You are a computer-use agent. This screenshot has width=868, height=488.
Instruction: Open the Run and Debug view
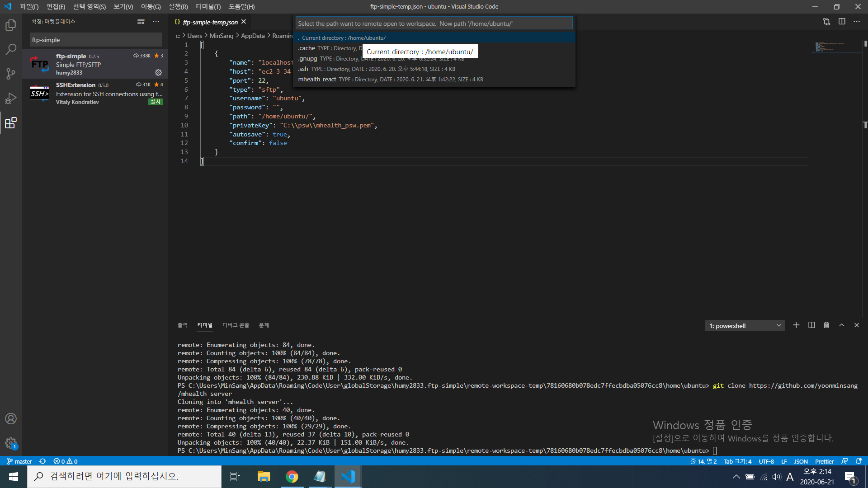[11, 98]
